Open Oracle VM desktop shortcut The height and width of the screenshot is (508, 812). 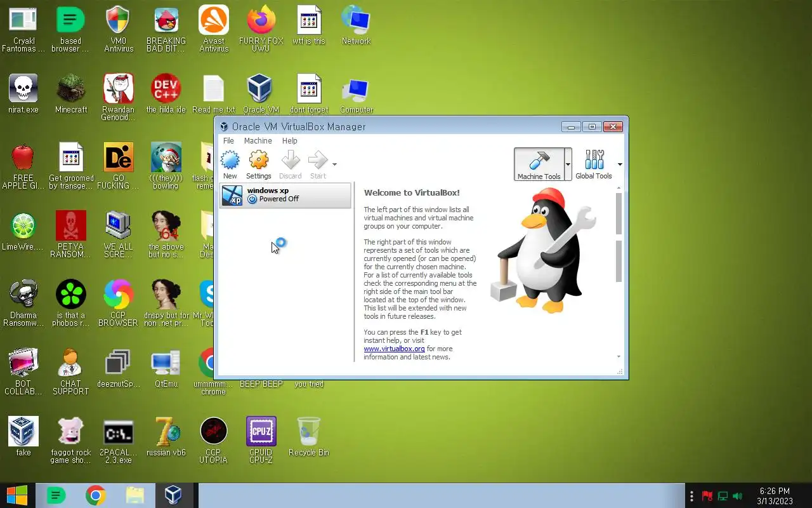261,94
